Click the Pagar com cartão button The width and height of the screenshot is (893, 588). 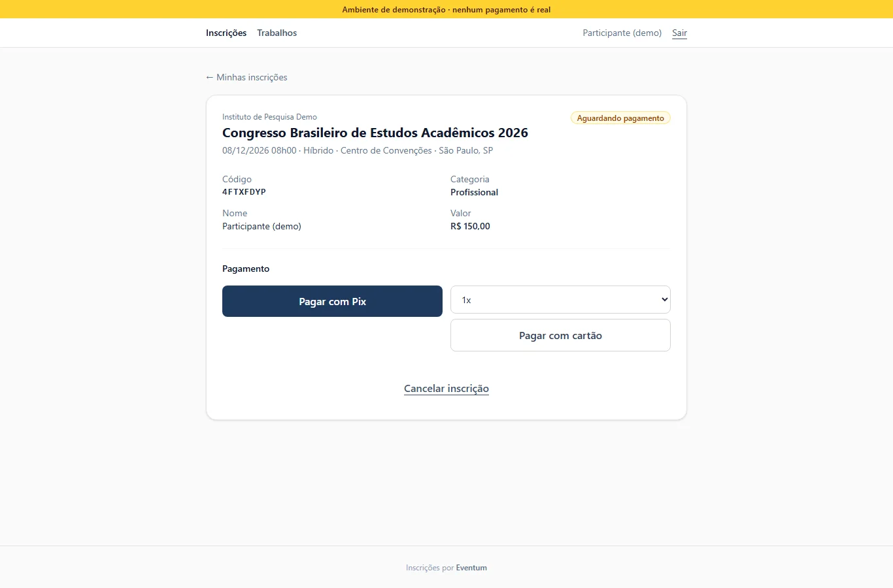pyautogui.click(x=560, y=335)
